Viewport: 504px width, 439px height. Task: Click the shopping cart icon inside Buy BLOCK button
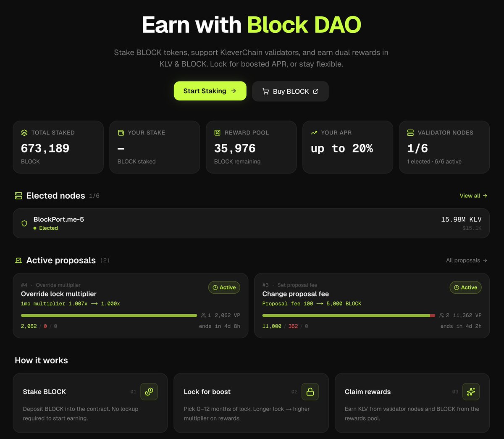[265, 91]
